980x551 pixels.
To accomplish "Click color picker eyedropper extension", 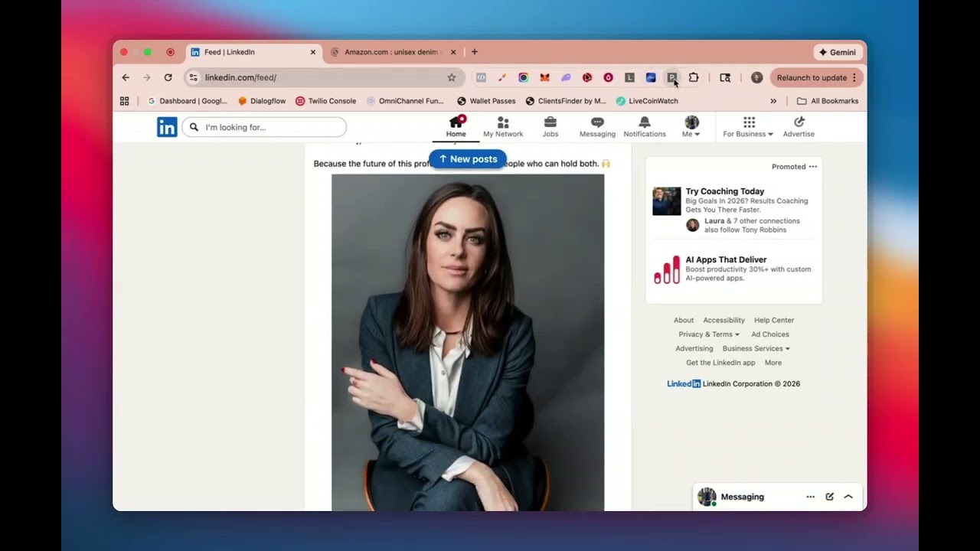I will click(502, 77).
